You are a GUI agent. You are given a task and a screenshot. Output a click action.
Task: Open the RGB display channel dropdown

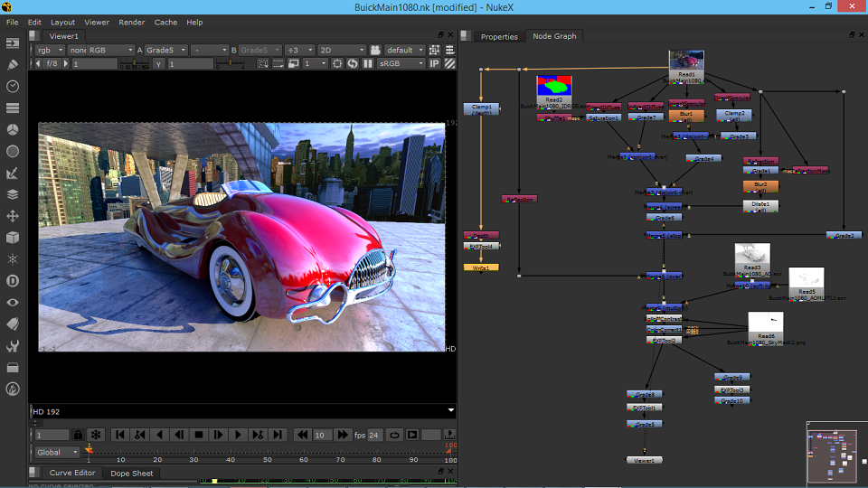pos(110,50)
